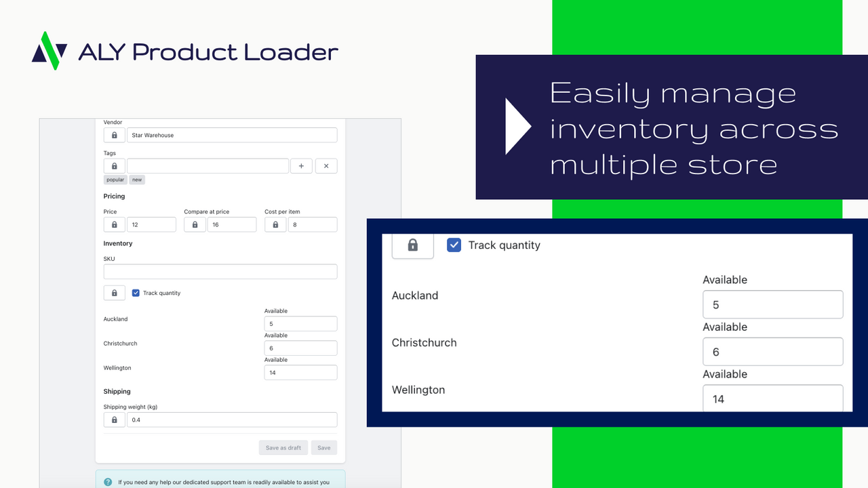Edit Auckland available quantity in small form
868x488 pixels.
pyautogui.click(x=300, y=324)
